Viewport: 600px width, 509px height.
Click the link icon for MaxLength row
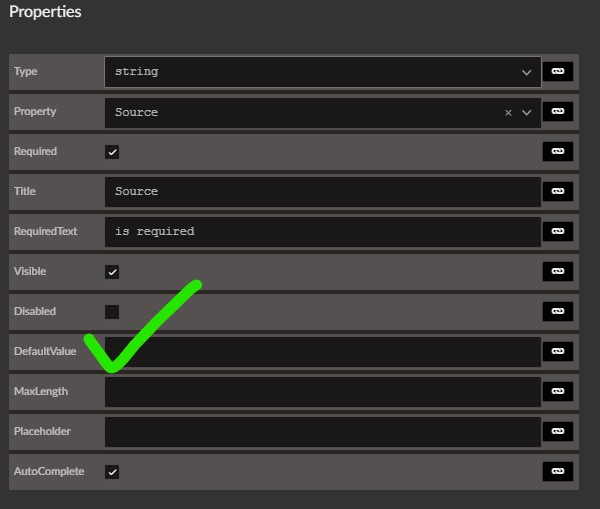(x=558, y=392)
